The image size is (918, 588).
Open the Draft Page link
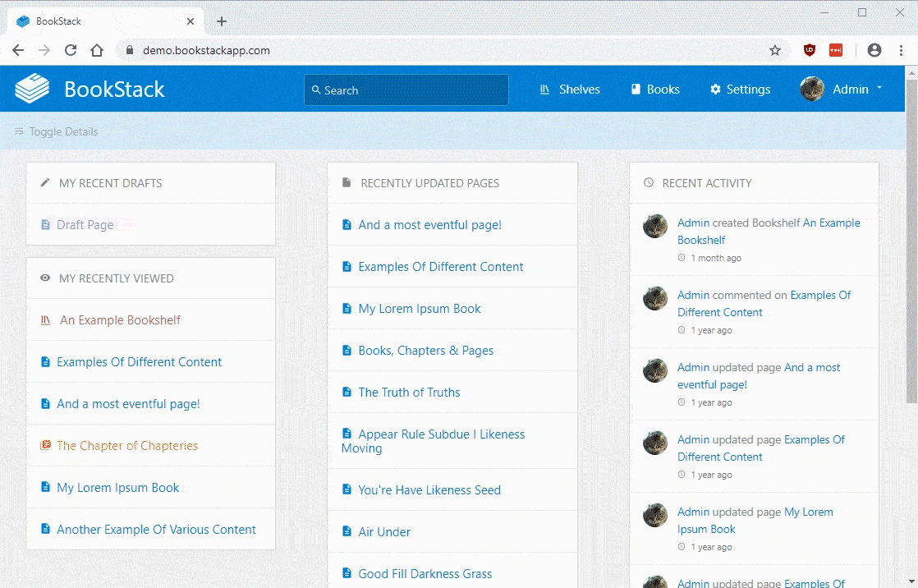pyautogui.click(x=85, y=225)
